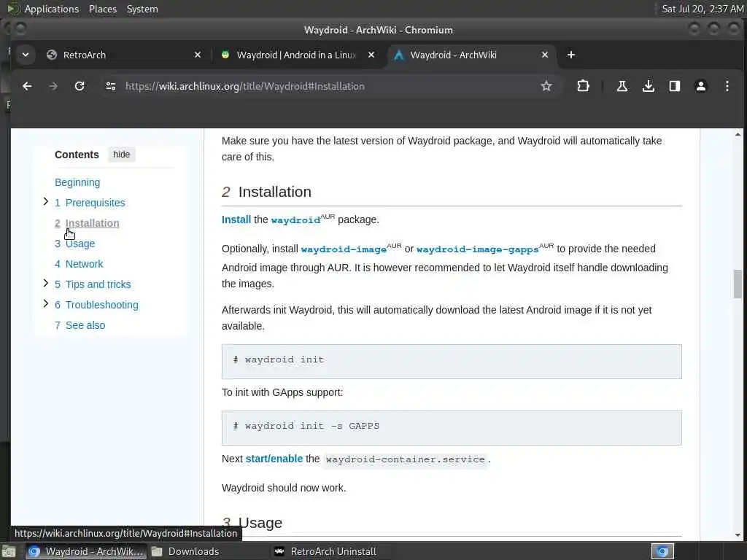The width and height of the screenshot is (747, 560).
Task: Close the Waydroid - ArchWiki tab
Action: tap(545, 55)
